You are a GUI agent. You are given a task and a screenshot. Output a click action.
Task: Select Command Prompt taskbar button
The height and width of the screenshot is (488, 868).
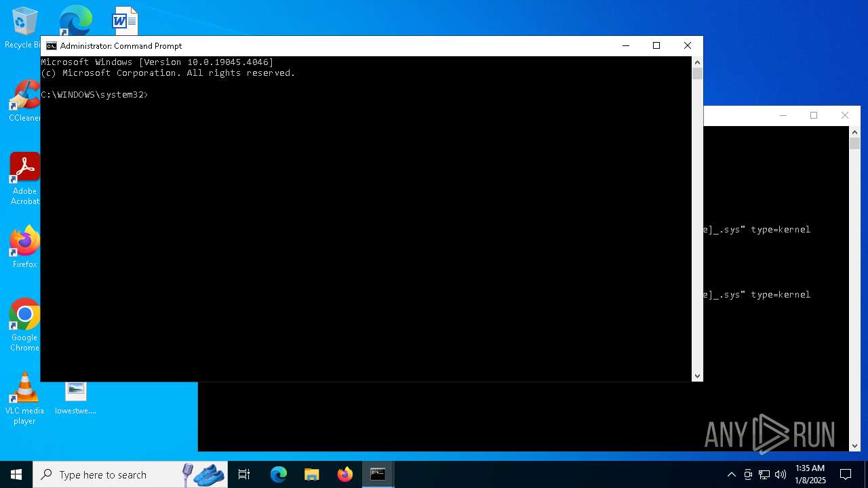pyautogui.click(x=378, y=474)
